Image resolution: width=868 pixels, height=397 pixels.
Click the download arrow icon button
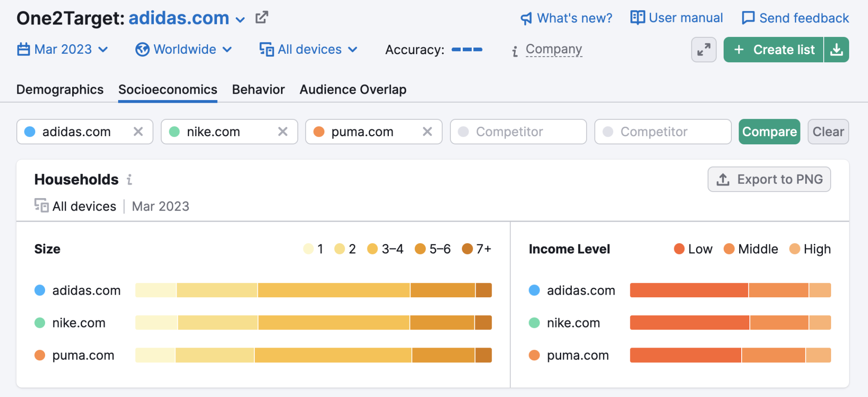pos(836,50)
